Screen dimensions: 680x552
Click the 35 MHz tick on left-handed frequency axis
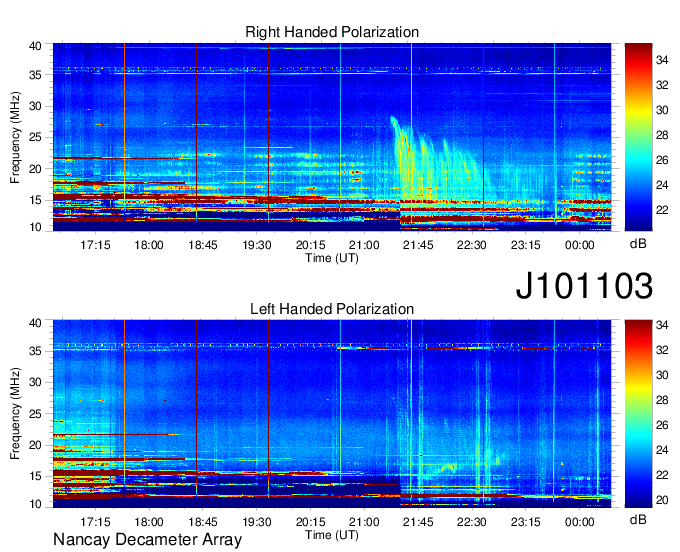click(x=35, y=351)
